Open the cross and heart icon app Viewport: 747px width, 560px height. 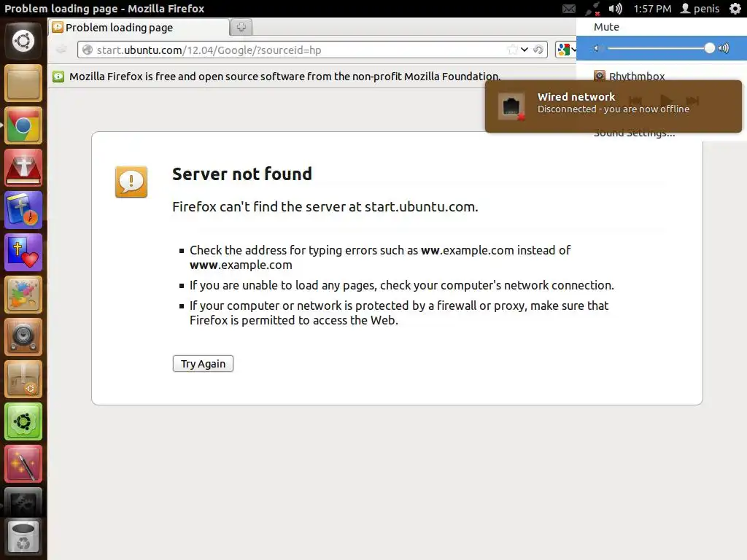(x=23, y=253)
